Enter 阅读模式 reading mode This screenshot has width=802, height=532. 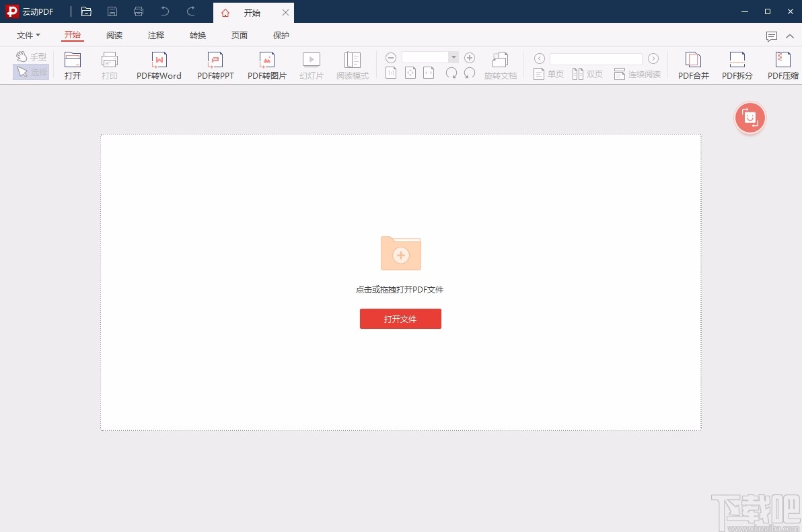point(353,66)
